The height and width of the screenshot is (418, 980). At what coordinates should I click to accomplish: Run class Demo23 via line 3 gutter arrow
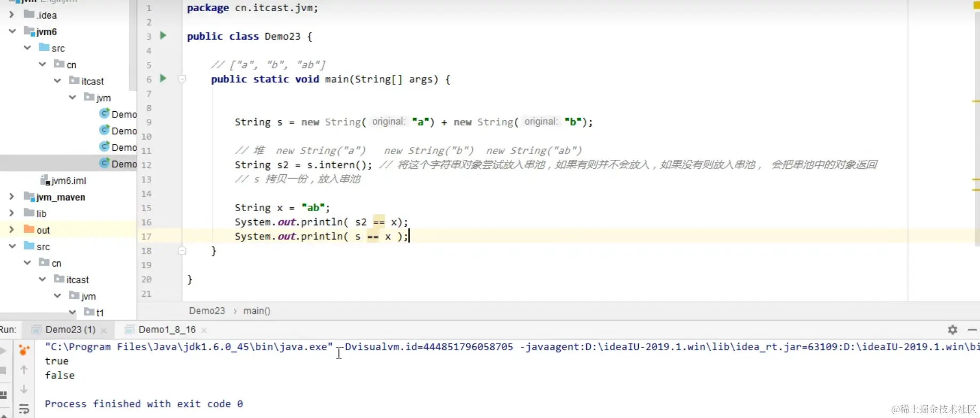coord(163,35)
